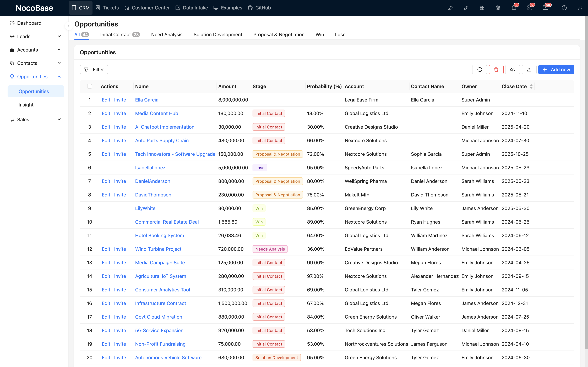Open the mail inbox icon
The width and height of the screenshot is (588, 367).
point(545,8)
